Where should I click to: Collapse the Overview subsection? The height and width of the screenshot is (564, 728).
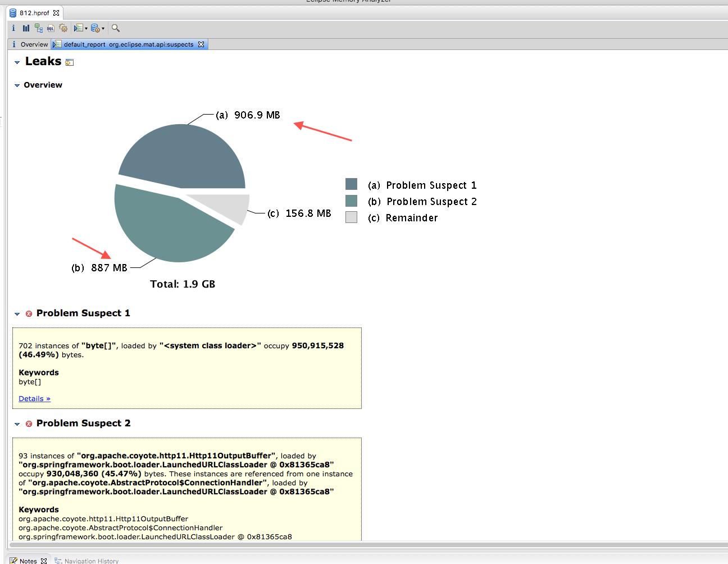pyautogui.click(x=17, y=85)
